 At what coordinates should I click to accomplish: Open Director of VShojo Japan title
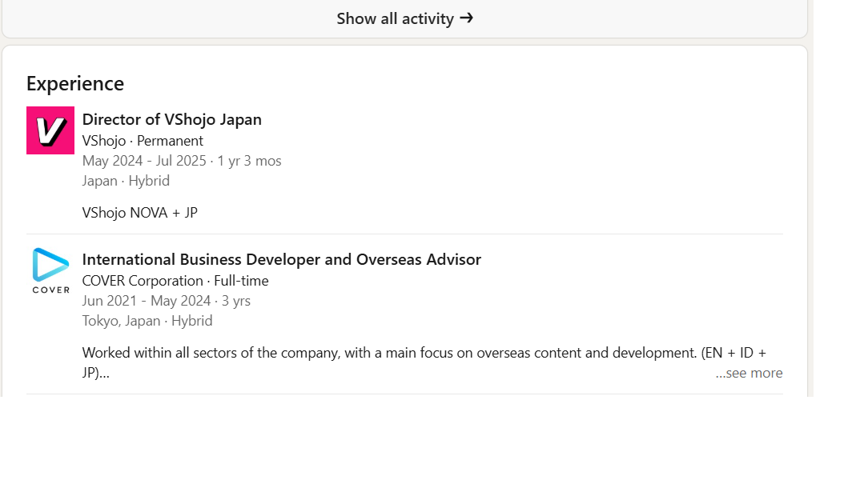(171, 119)
